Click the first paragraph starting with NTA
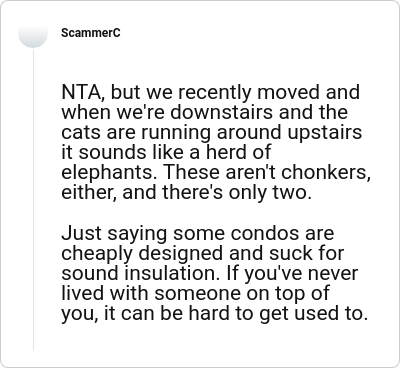 [x=216, y=142]
